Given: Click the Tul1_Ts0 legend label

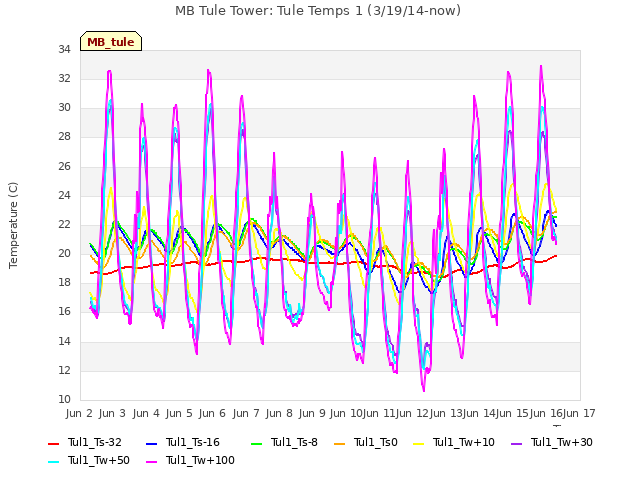Looking at the screenshot, I should (x=376, y=442).
